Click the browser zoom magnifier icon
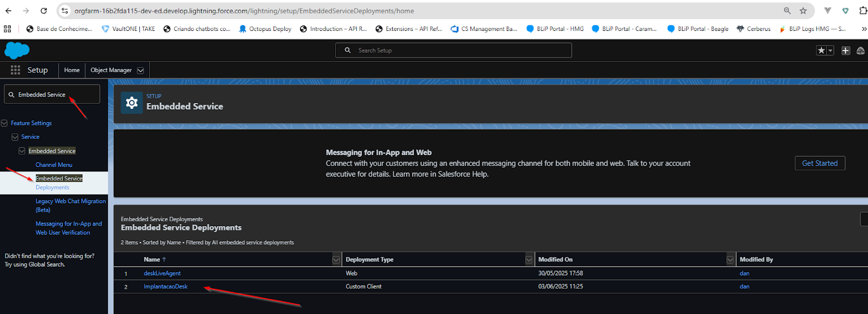 point(787,11)
